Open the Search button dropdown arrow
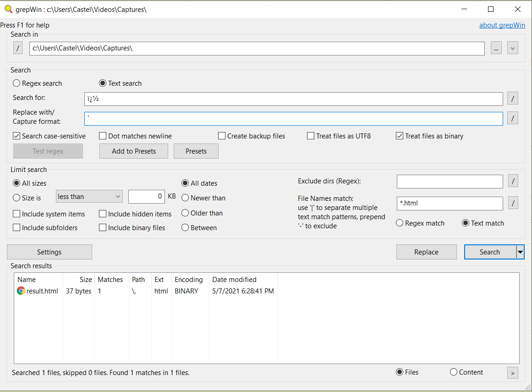This screenshot has width=532, height=392. [520, 252]
